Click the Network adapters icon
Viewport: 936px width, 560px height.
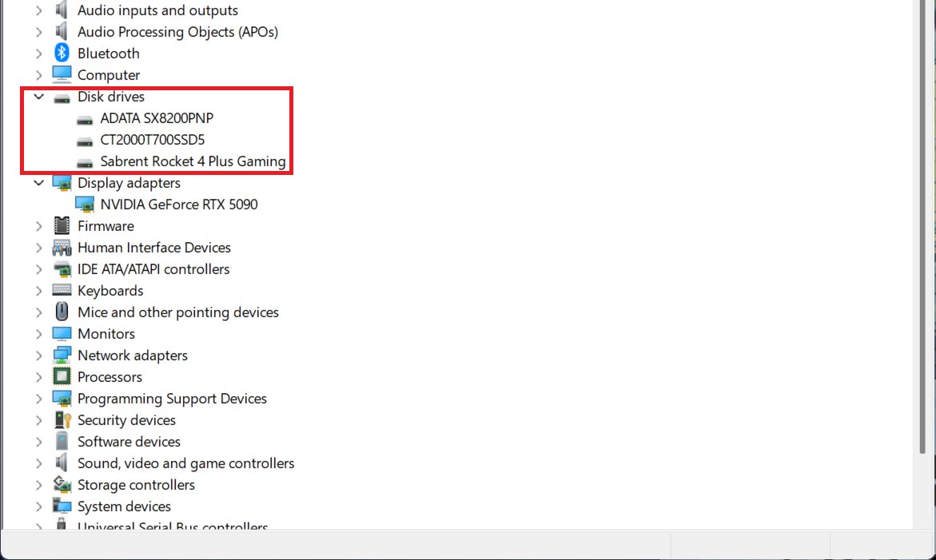tap(62, 355)
